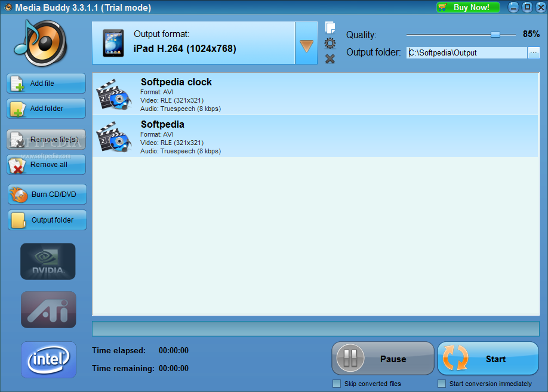Toggle Intel hardware acceleration logo
548x392 pixels.
pyautogui.click(x=48, y=360)
